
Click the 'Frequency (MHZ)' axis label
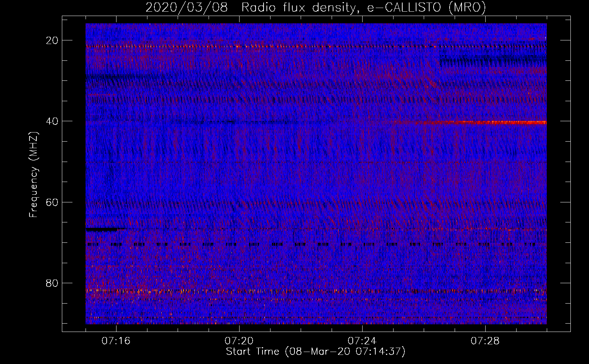(x=33, y=175)
